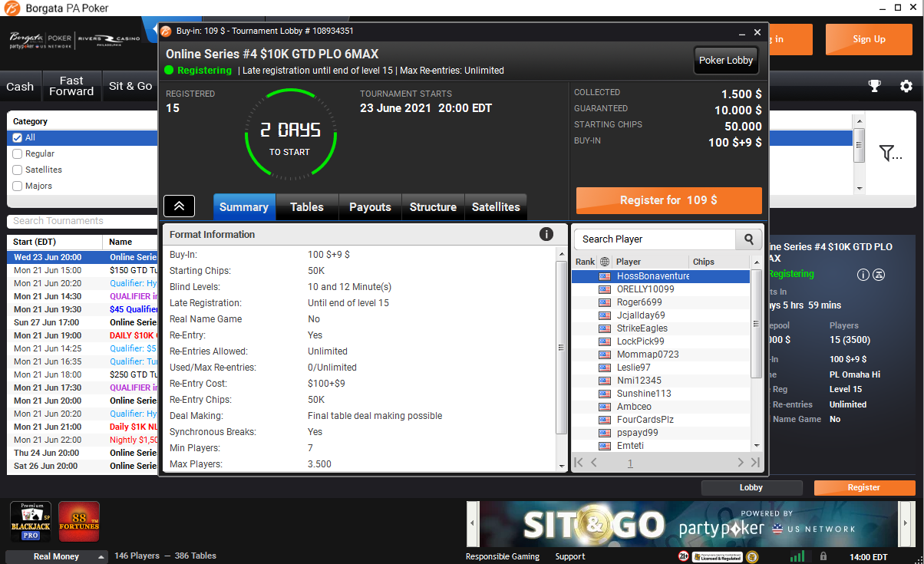
Task: Click category list scrollbar in main window
Action: (x=860, y=153)
